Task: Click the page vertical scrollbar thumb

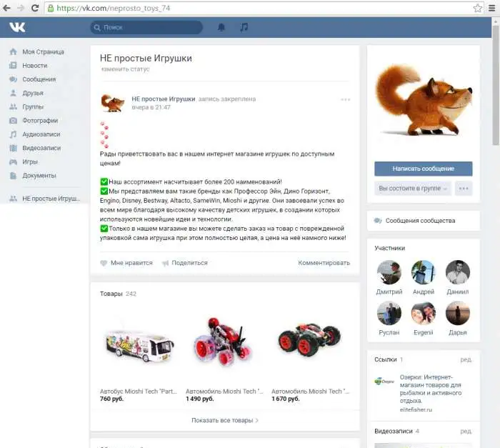Action: point(495,84)
